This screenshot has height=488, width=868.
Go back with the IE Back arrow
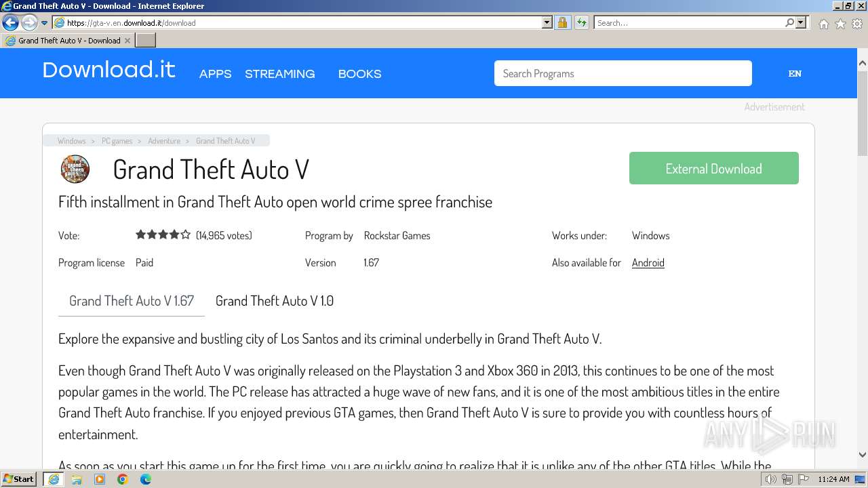point(10,22)
